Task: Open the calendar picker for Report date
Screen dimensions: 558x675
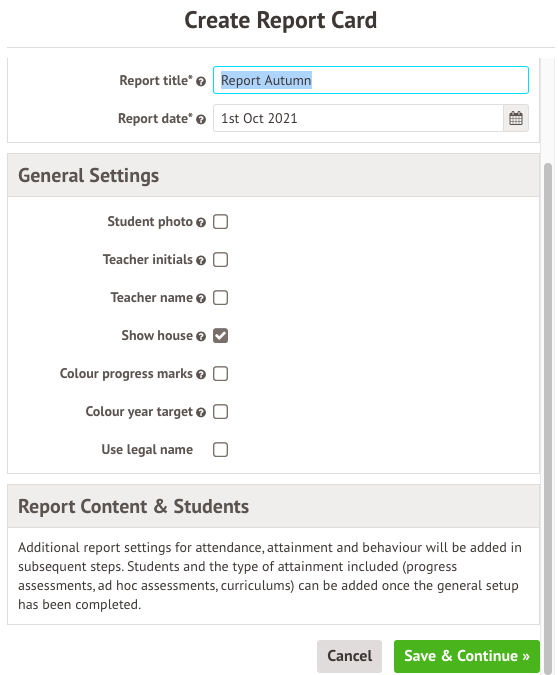Action: click(515, 118)
